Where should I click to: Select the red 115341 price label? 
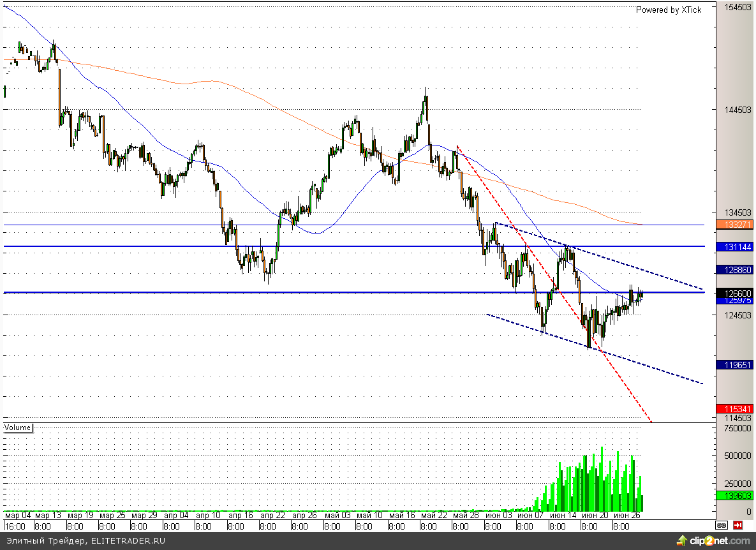(734, 408)
